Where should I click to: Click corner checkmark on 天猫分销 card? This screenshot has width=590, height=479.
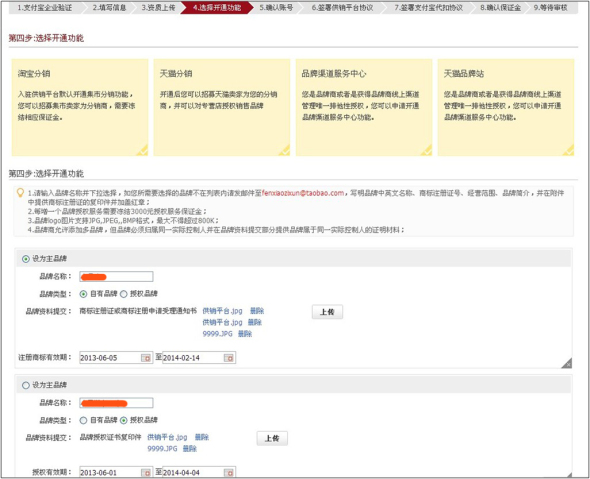click(x=285, y=151)
